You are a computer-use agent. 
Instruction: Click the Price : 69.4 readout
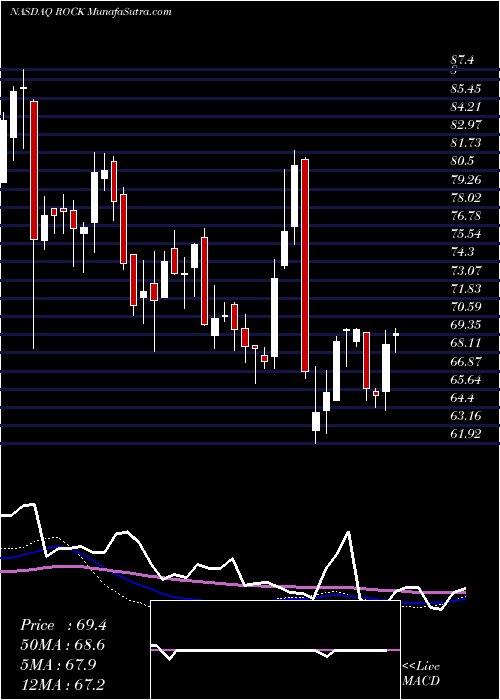click(x=63, y=625)
